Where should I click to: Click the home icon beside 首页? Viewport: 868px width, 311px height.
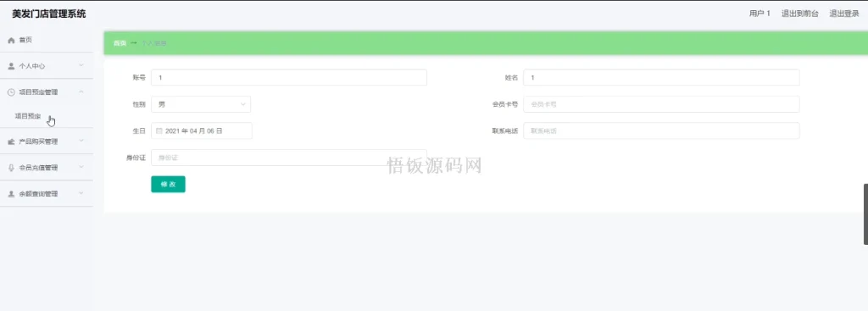tap(11, 41)
